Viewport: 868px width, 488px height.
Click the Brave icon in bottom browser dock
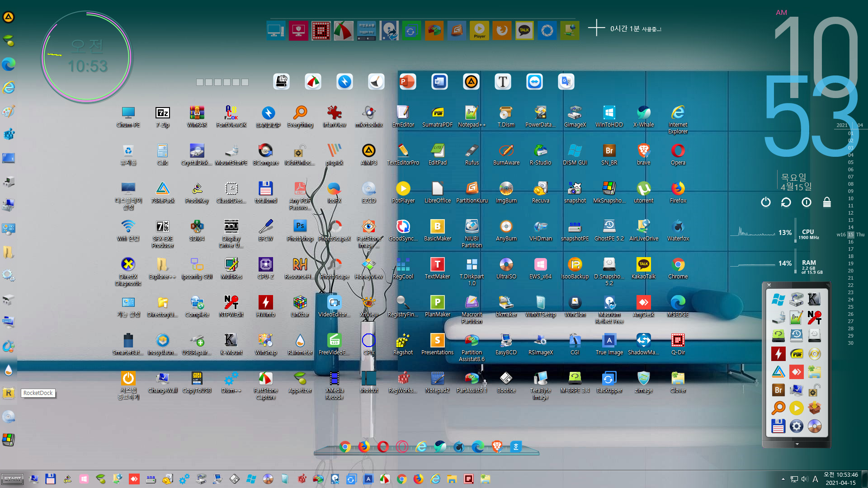[497, 447]
